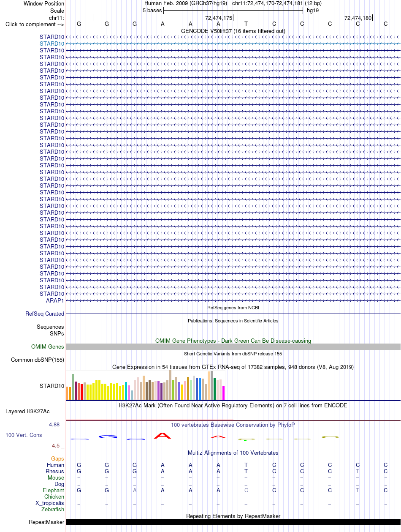This screenshot has width=401, height=532.
Task: Click the 72,474,180 position marker
Action: 358,18
